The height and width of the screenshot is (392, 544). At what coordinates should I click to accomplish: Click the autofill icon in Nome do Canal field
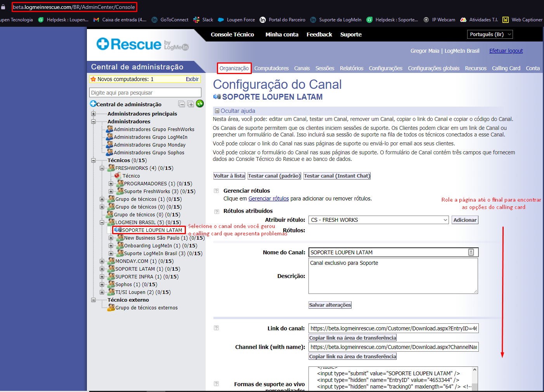(471, 252)
